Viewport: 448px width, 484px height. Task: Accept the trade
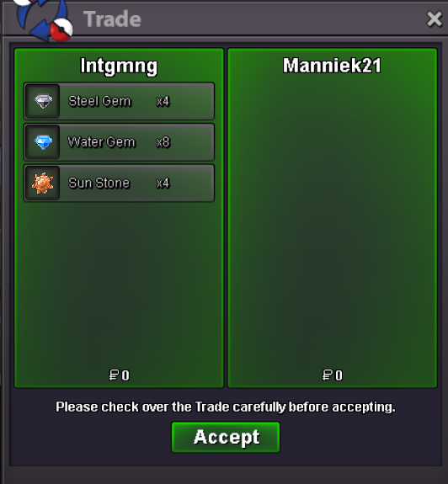coord(226,437)
